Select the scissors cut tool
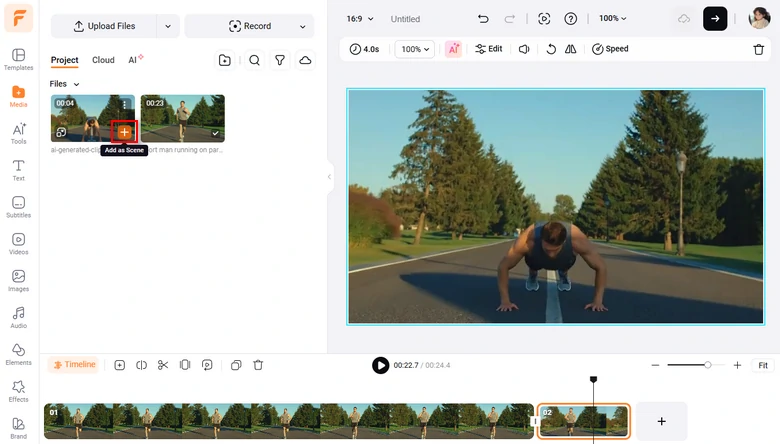780x444 pixels. click(x=163, y=365)
